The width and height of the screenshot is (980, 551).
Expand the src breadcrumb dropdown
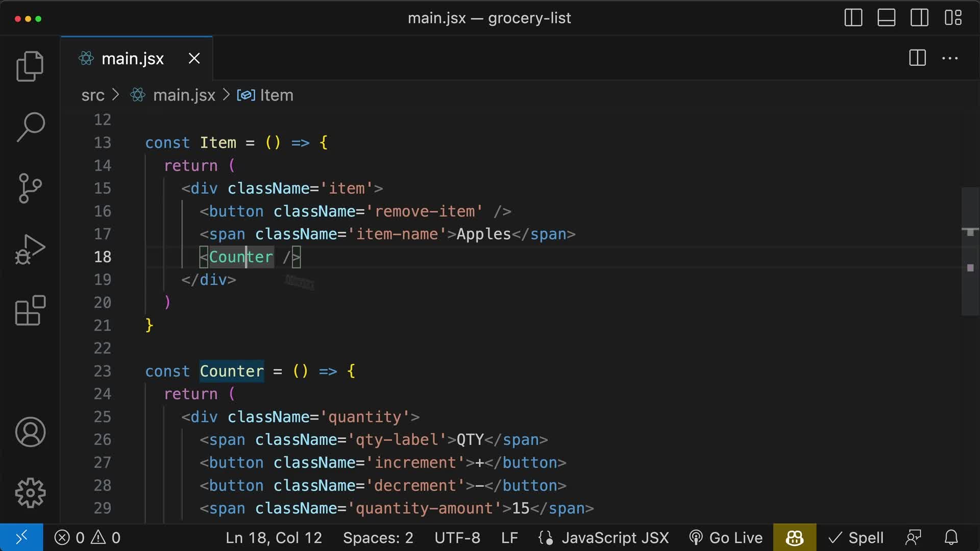92,95
